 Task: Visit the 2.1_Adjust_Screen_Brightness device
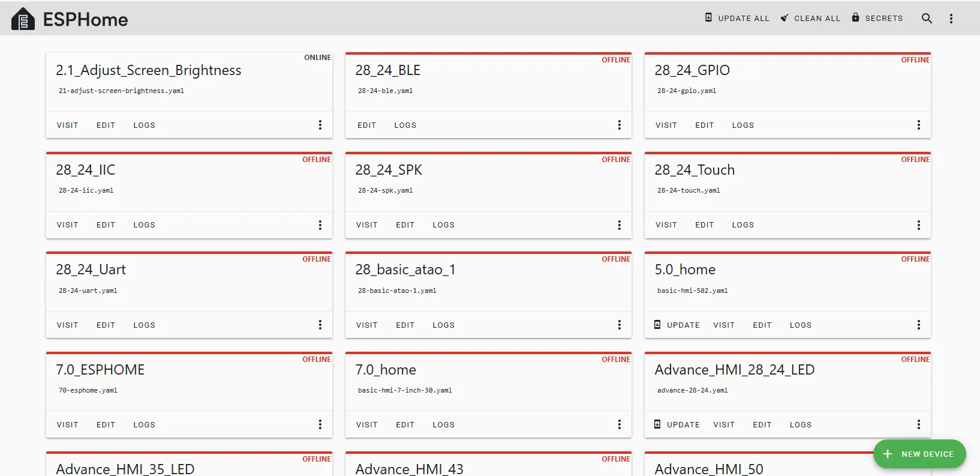coord(67,125)
